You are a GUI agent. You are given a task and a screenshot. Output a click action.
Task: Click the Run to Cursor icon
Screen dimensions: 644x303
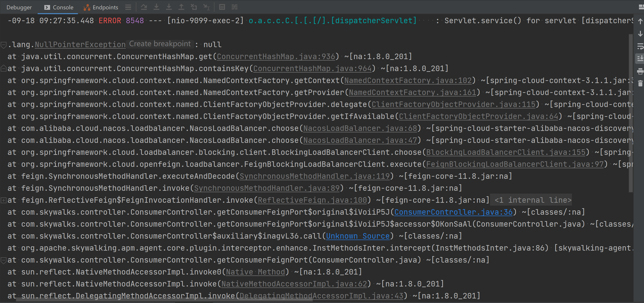point(206,7)
